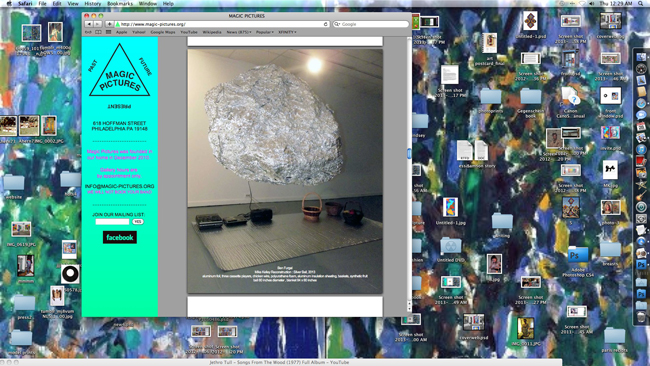The width and height of the screenshot is (650, 366).
Task: Expand the News bookmarks folder
Action: (x=239, y=32)
